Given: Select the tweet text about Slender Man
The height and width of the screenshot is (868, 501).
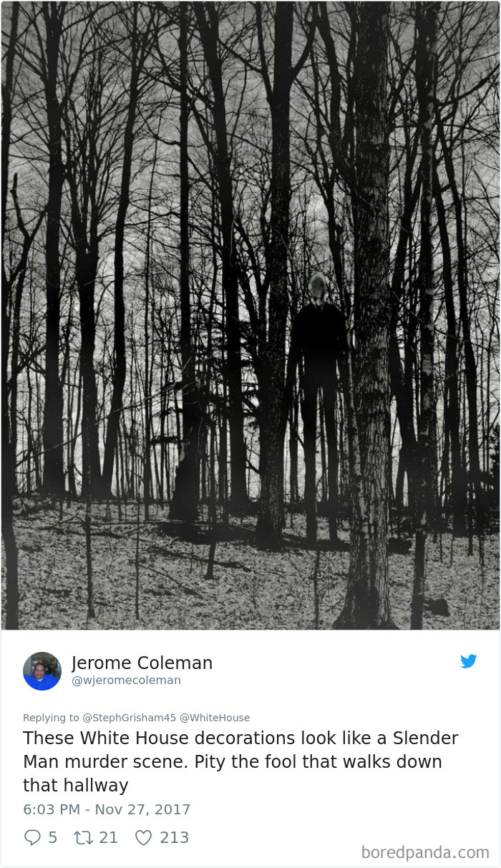Looking at the screenshot, I should click(x=240, y=762).
